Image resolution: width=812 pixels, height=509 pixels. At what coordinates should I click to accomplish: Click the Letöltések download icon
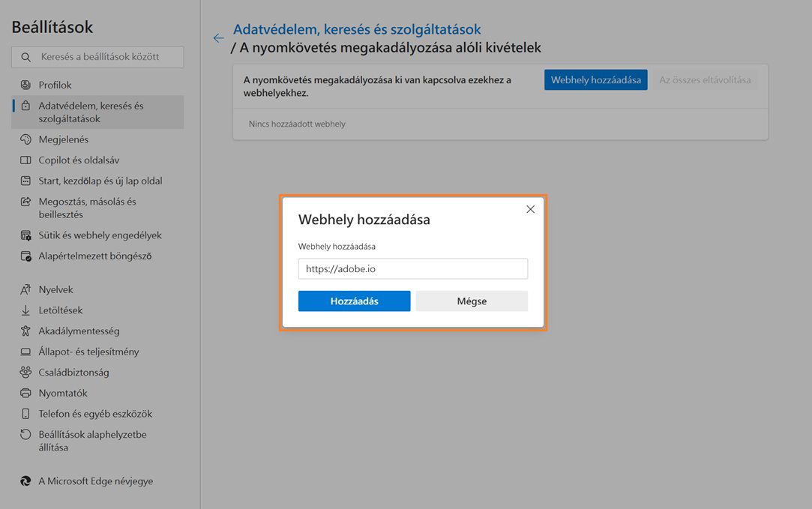(25, 310)
